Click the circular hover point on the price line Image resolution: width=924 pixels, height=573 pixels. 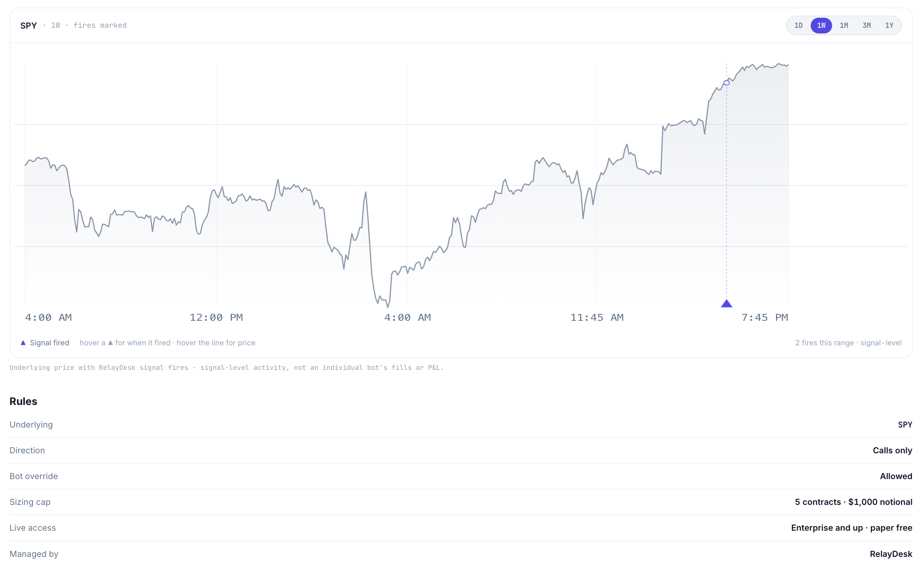(726, 83)
